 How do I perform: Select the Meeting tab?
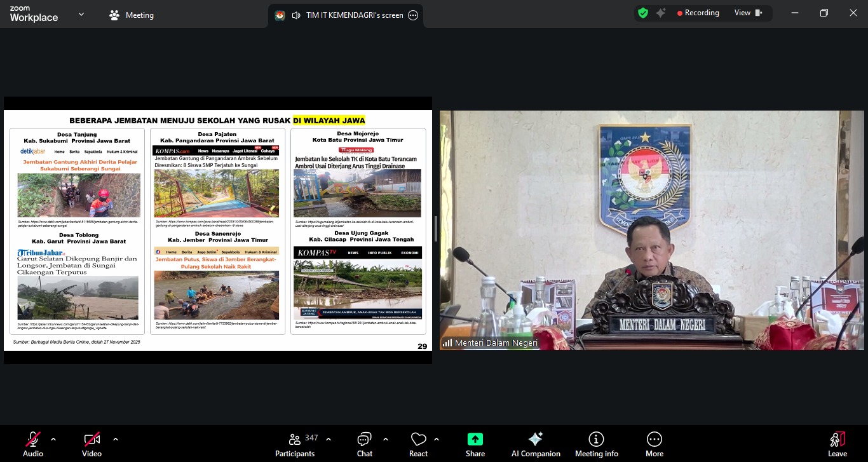point(132,15)
